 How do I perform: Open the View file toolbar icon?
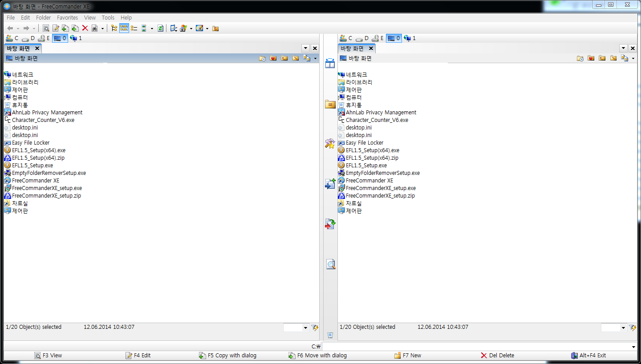[x=46, y=28]
